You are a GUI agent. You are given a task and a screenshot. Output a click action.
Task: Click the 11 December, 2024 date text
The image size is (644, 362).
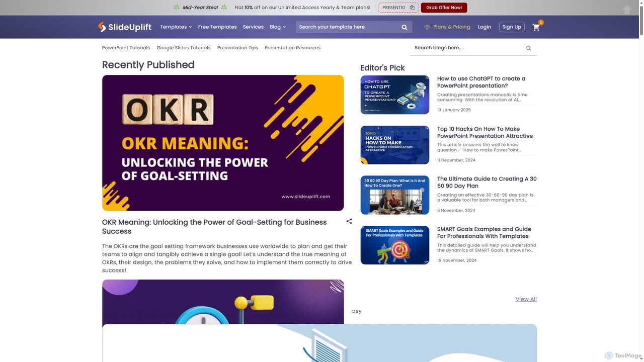pyautogui.click(x=456, y=160)
